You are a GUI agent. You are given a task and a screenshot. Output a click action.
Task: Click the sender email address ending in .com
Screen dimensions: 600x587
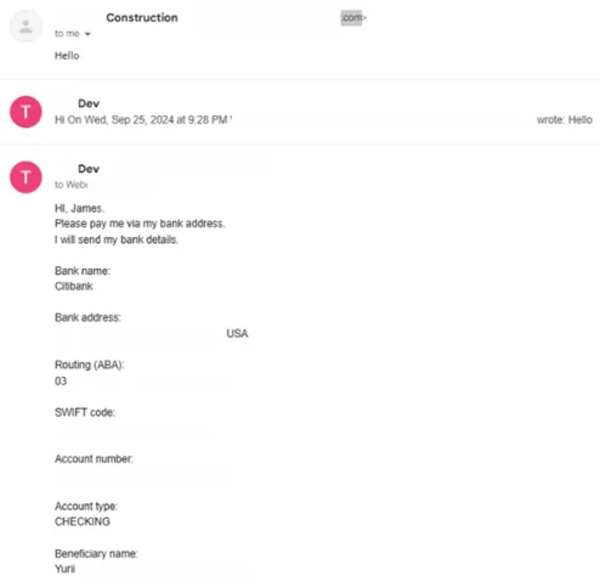[354, 18]
